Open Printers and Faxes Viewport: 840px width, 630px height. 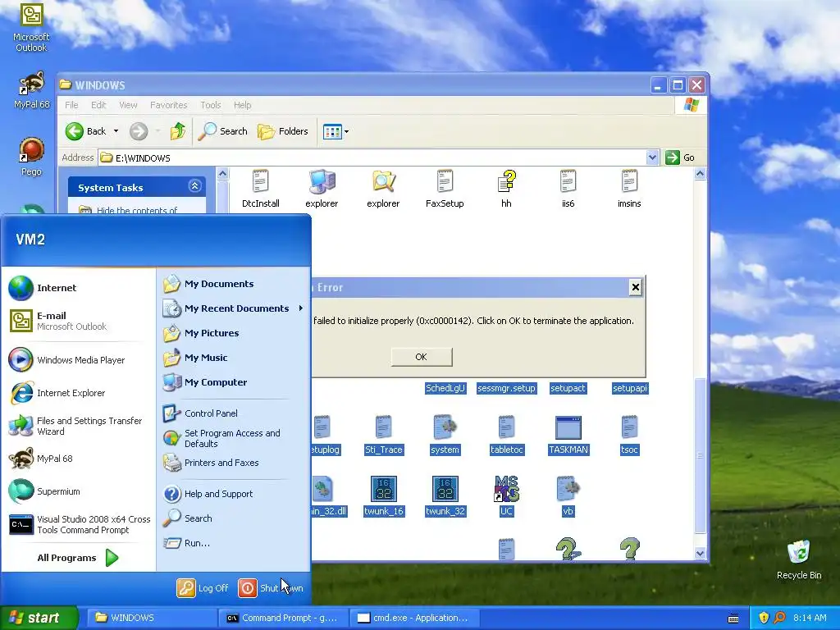233,463
